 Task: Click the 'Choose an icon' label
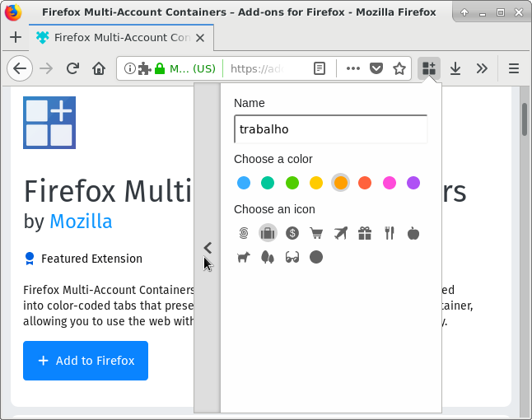[274, 209]
